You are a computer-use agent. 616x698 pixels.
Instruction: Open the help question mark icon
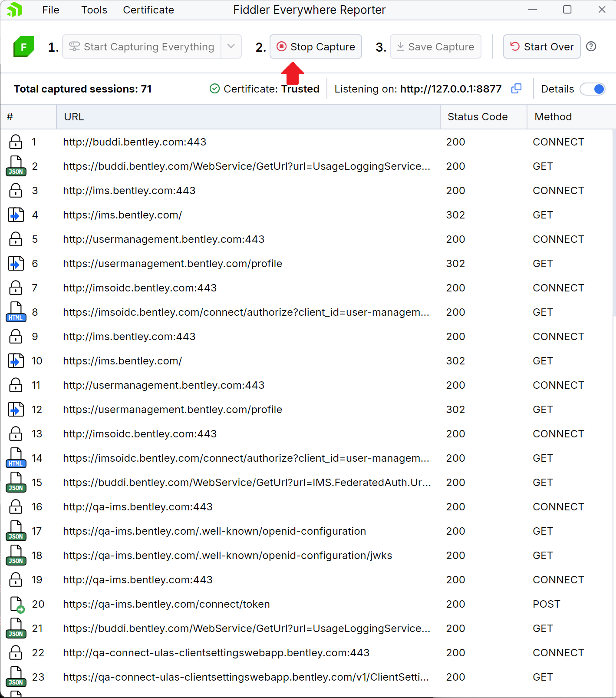click(x=591, y=46)
